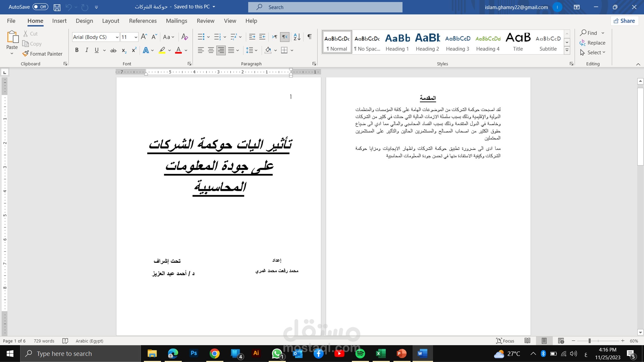Toggle Bold formatting
Viewport: 644px width, 362px height.
(77, 50)
